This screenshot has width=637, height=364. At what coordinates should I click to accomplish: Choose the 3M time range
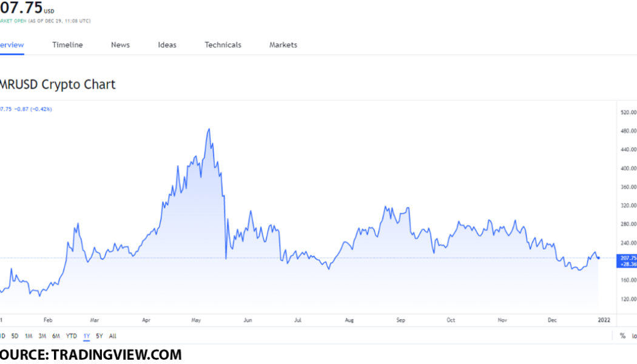42,336
